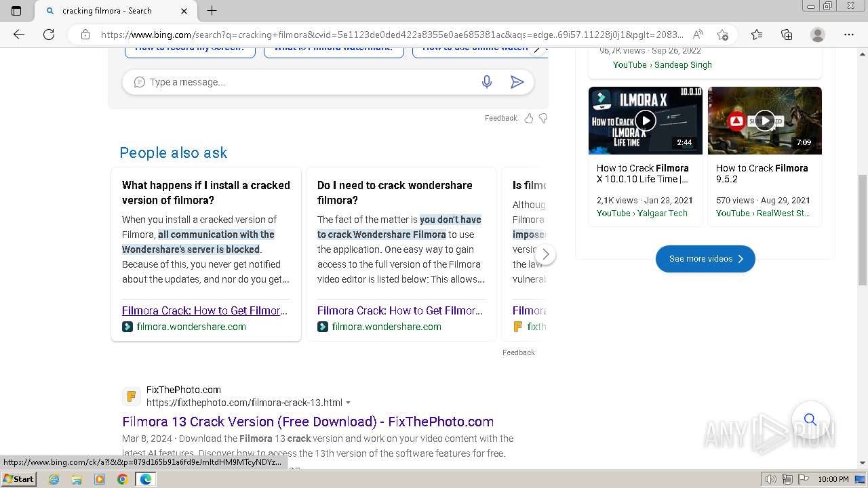868x488 pixels.
Task: Close the cracking filmora tab
Action: click(x=184, y=11)
